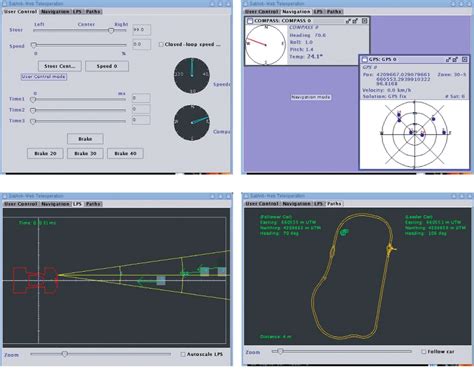Apply Brake 40
The width and height of the screenshot is (474, 387).
(x=125, y=153)
